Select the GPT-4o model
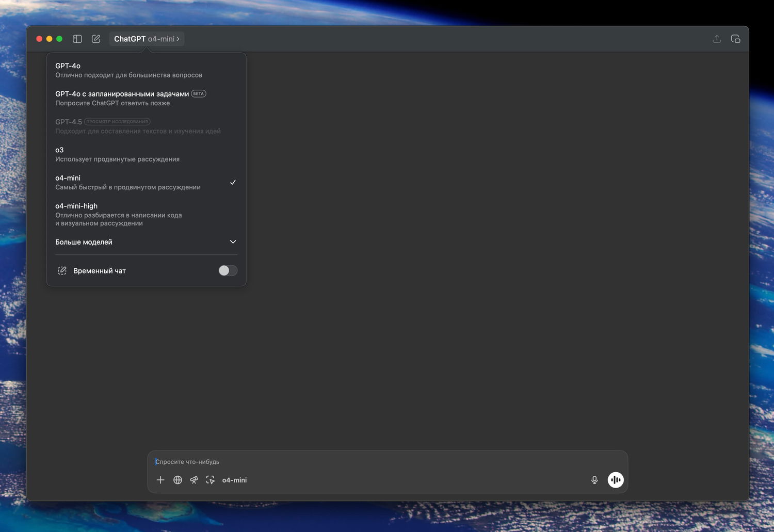The image size is (774, 532). pos(147,70)
